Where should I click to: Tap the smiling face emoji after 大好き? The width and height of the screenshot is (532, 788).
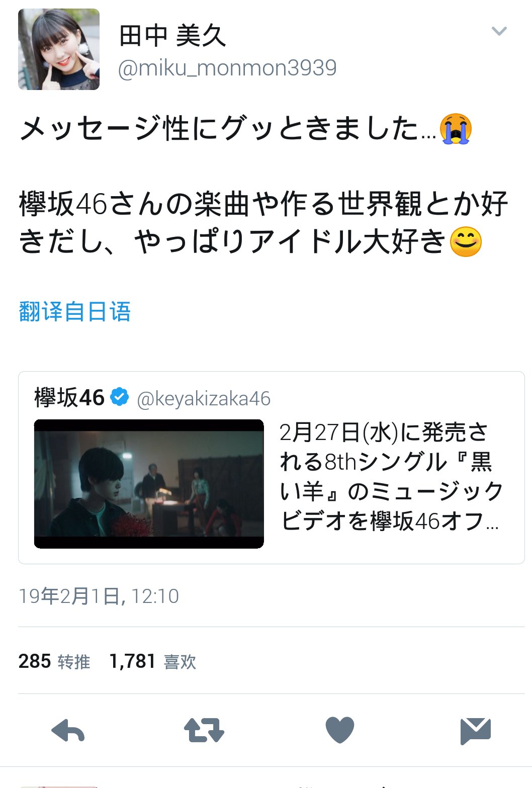(466, 242)
